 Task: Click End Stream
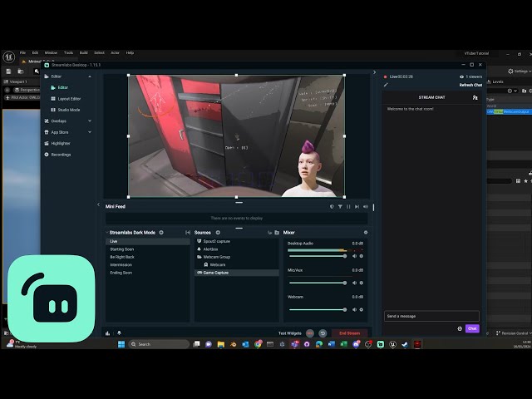(x=349, y=333)
